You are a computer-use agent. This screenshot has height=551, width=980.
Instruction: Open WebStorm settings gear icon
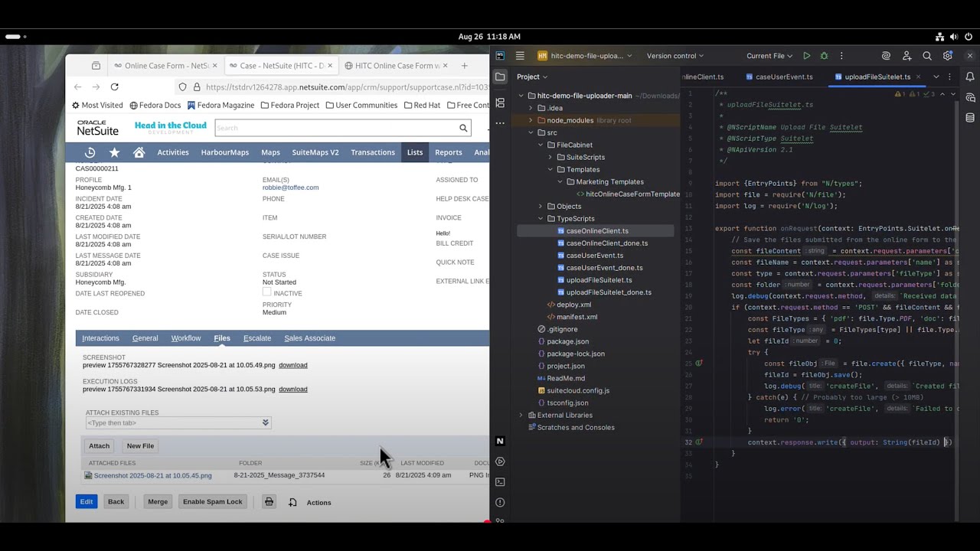(948, 56)
